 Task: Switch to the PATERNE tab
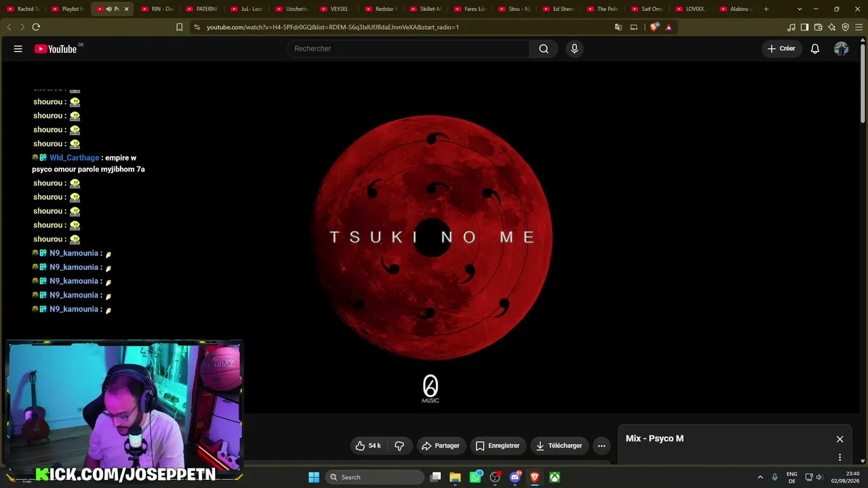tap(203, 9)
